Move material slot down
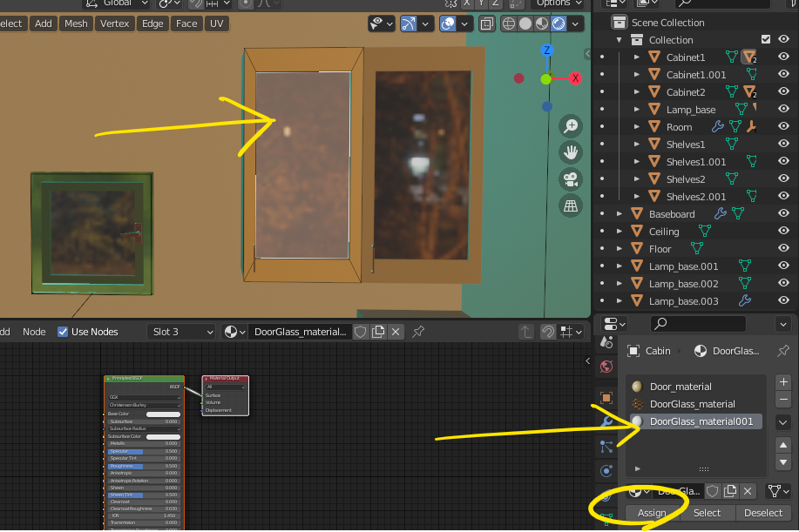The image size is (799, 532). coord(783,462)
